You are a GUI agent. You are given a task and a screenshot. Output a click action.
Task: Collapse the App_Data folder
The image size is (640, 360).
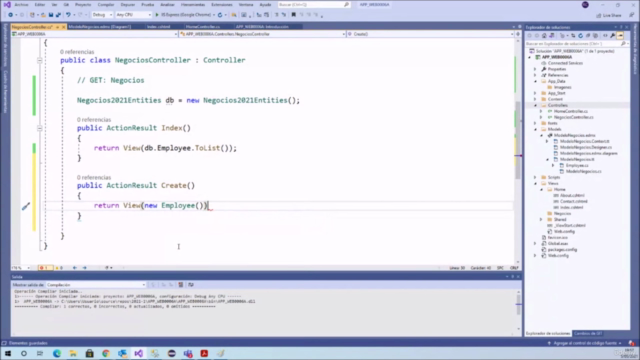point(535,81)
